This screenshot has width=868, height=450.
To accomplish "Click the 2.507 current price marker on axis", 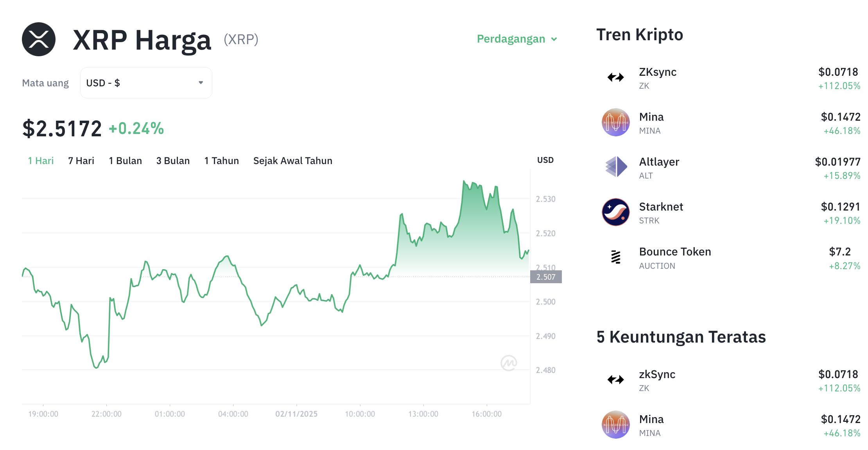I will pos(546,277).
